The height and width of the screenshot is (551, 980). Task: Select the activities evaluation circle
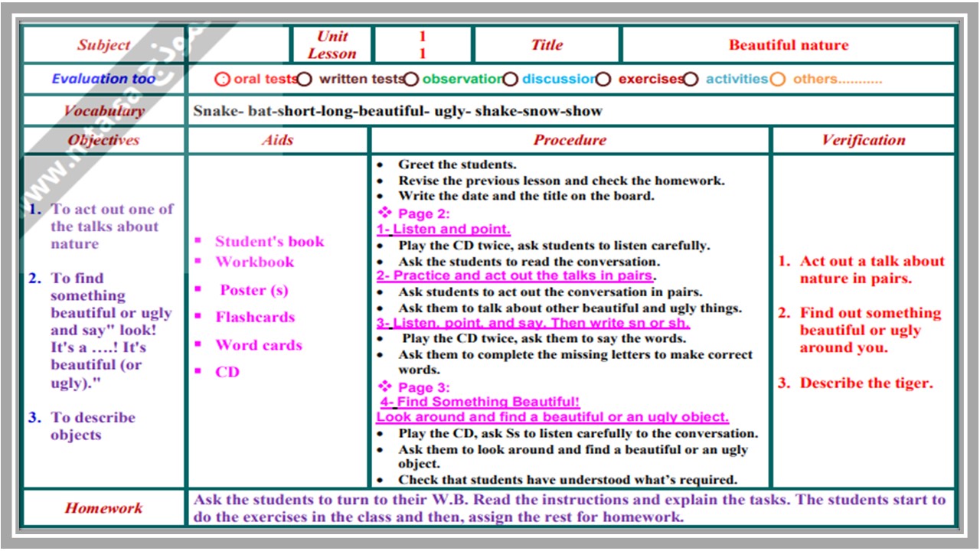tap(691, 79)
